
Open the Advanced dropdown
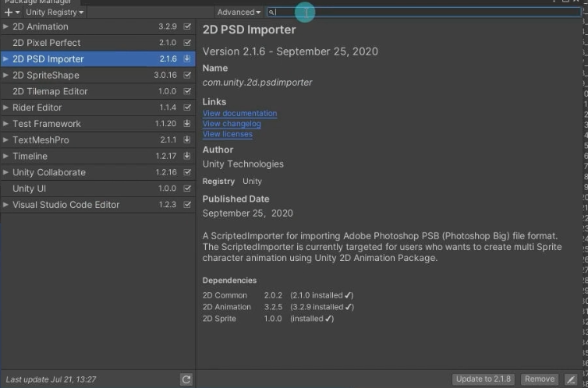point(239,12)
